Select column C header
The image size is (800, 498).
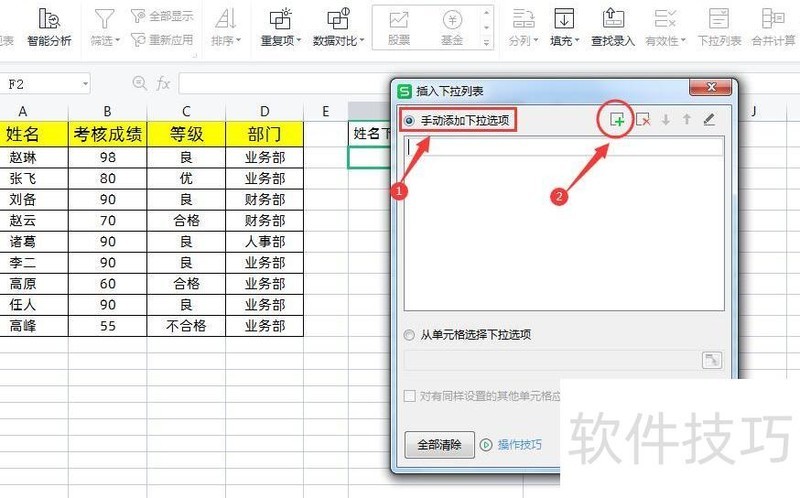pos(186,111)
